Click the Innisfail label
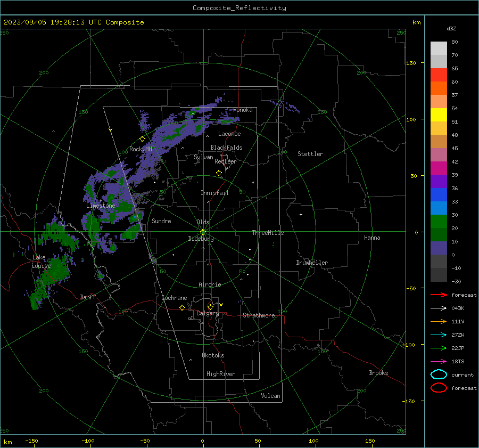 coord(214,193)
